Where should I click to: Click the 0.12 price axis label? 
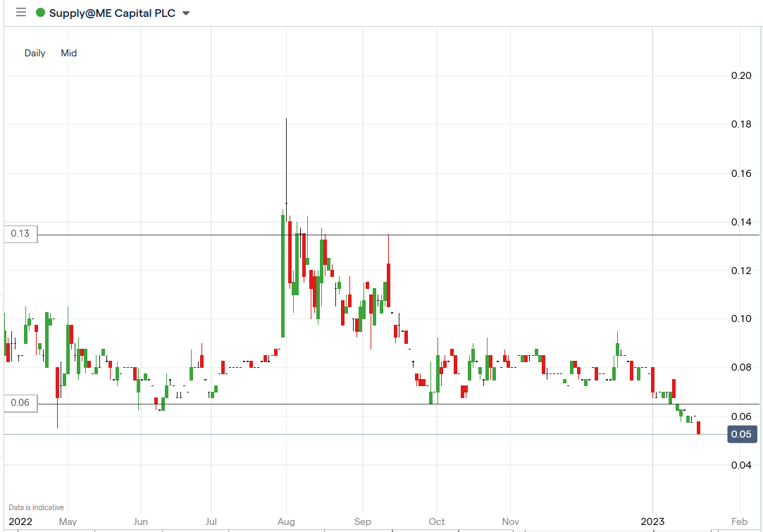741,271
